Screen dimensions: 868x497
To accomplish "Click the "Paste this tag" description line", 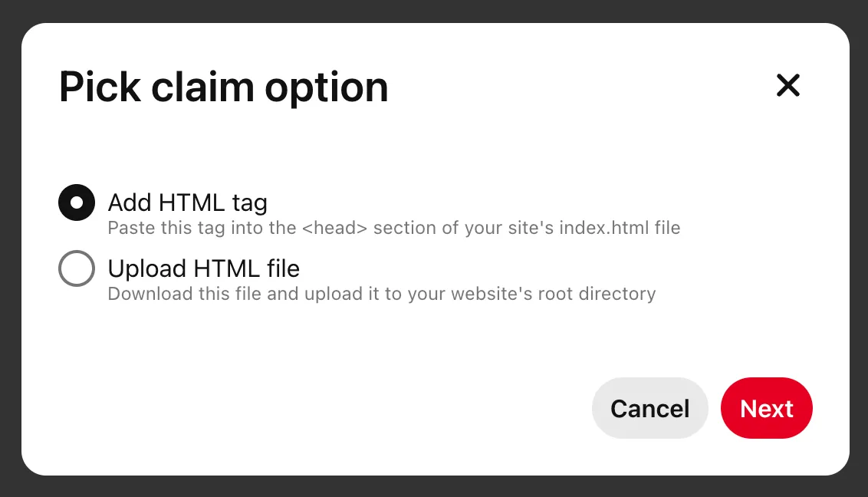I will click(393, 228).
